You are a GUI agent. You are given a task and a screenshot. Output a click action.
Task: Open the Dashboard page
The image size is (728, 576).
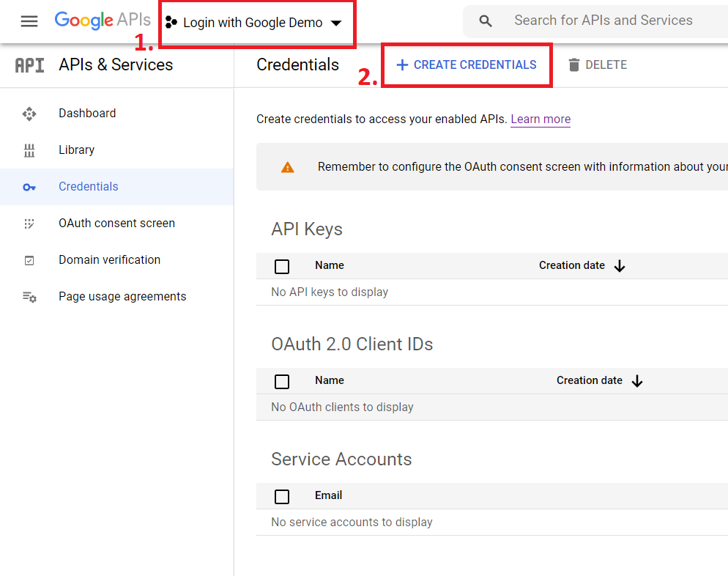pos(87,114)
